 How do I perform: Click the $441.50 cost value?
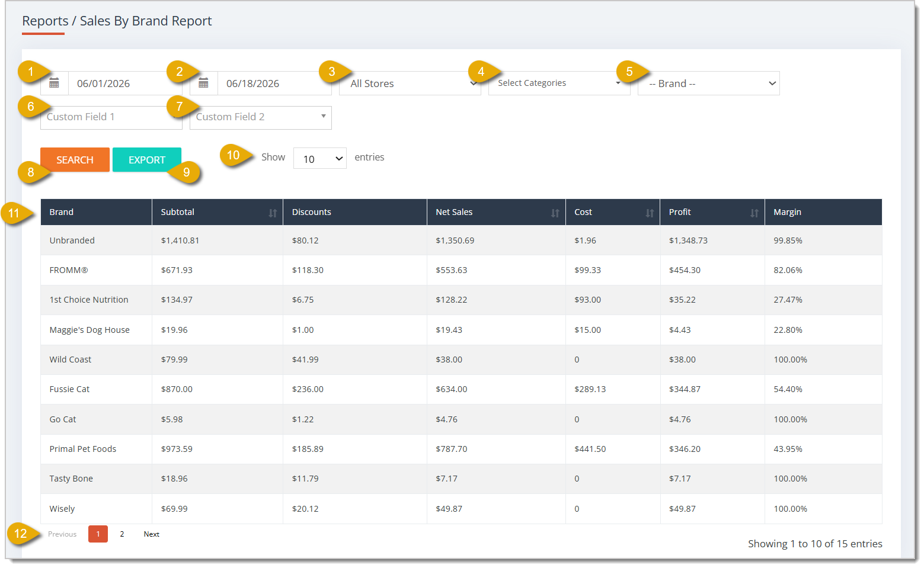[590, 449]
